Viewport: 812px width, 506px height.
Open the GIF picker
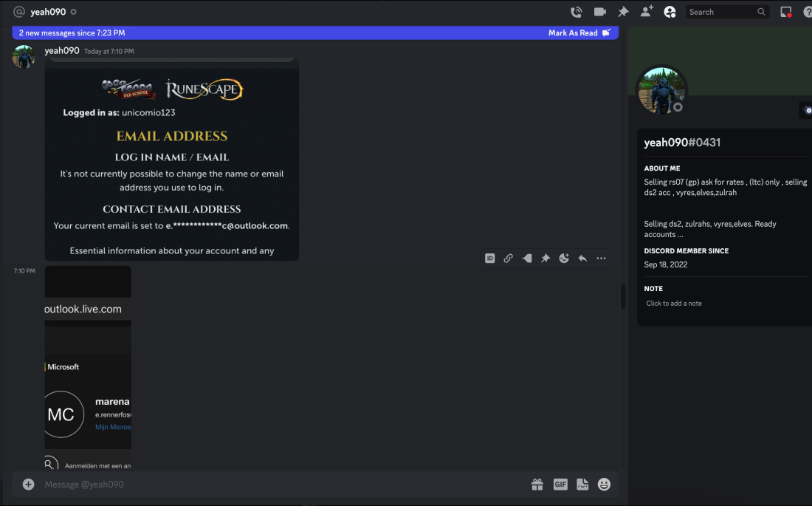click(560, 485)
